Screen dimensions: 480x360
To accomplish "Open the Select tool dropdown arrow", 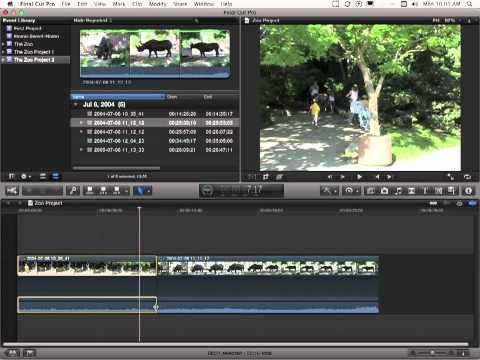I will 148,191.
